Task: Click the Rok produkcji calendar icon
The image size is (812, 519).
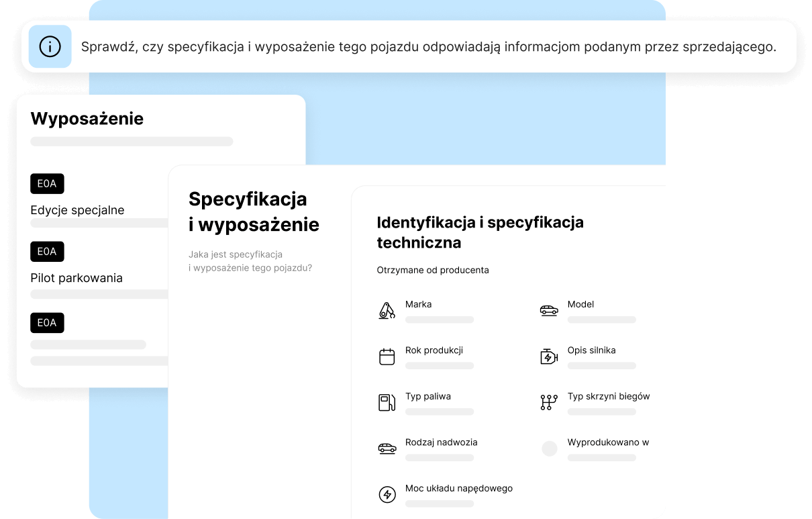Action: (387, 357)
